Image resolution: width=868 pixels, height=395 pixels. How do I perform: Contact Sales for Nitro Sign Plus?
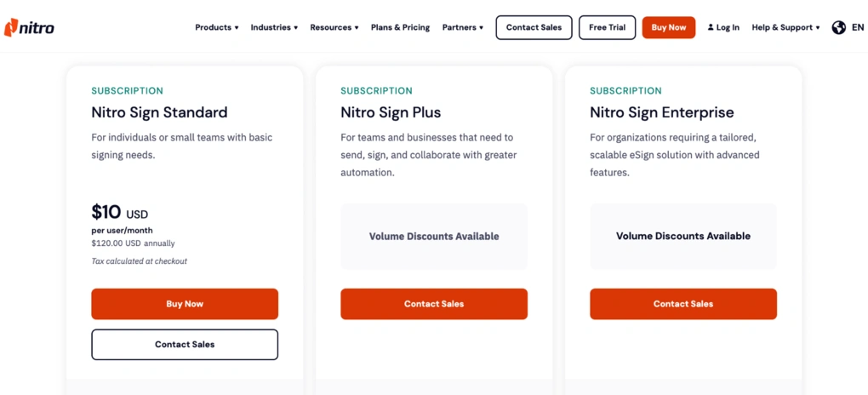(434, 304)
